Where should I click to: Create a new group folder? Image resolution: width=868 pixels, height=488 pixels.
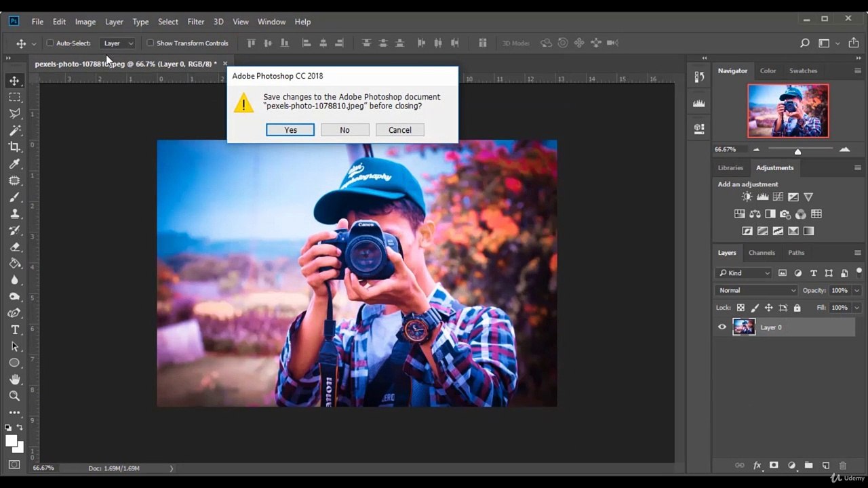tap(808, 466)
